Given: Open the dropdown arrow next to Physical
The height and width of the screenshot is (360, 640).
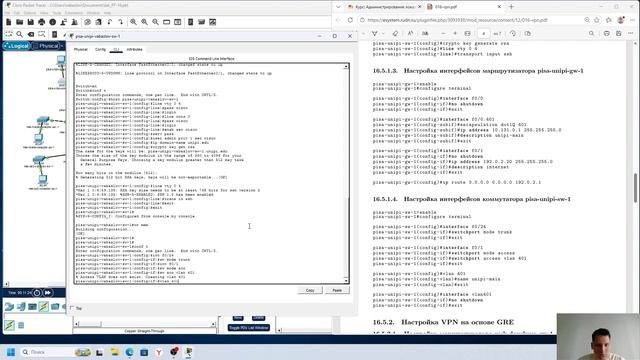Looking at the screenshot, I should click(62, 46).
